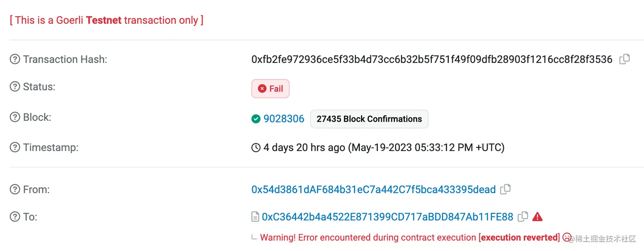
Task: Copy the From address via copy icon
Action: click(506, 189)
